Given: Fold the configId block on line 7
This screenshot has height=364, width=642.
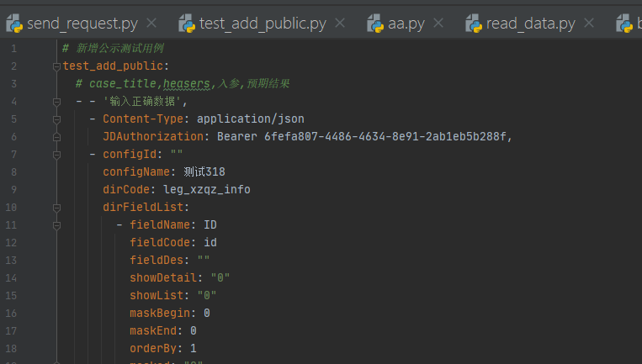Looking at the screenshot, I should pyautogui.click(x=56, y=155).
